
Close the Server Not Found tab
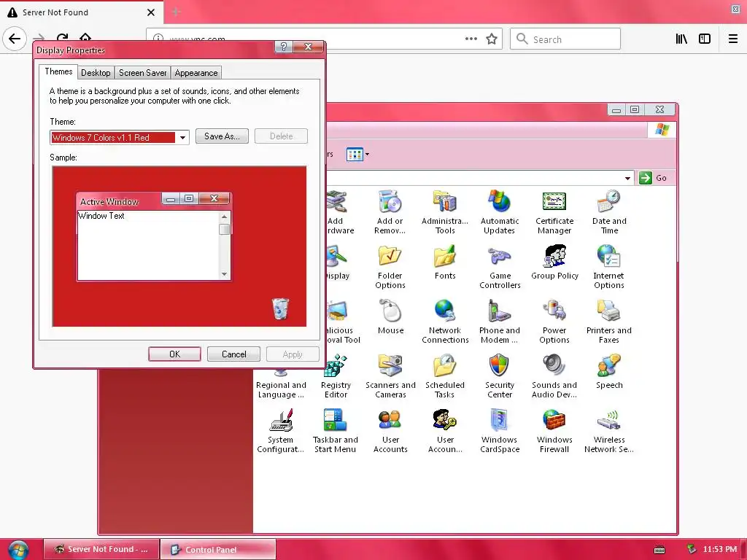pos(151,12)
